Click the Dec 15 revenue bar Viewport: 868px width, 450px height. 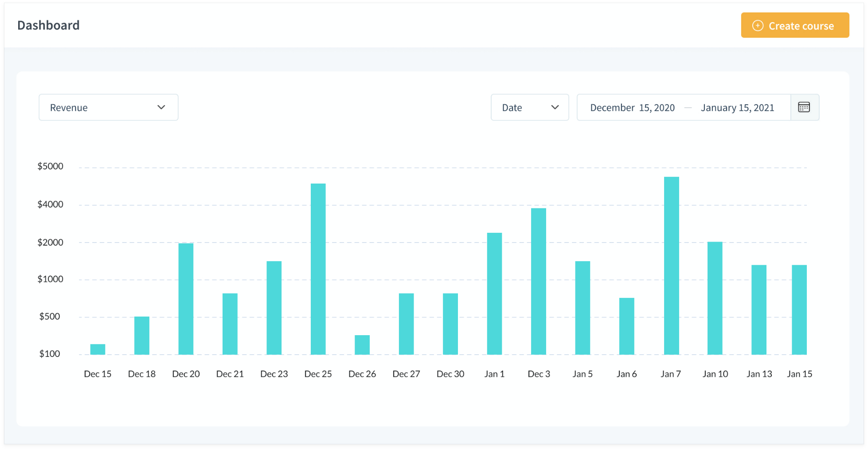click(x=98, y=349)
